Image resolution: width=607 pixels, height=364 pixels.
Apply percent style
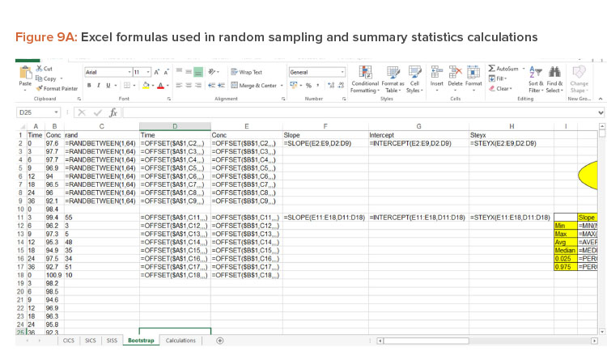click(x=308, y=86)
